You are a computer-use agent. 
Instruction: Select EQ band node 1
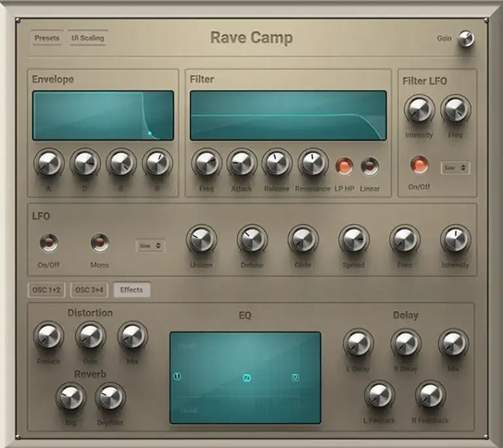[177, 376]
